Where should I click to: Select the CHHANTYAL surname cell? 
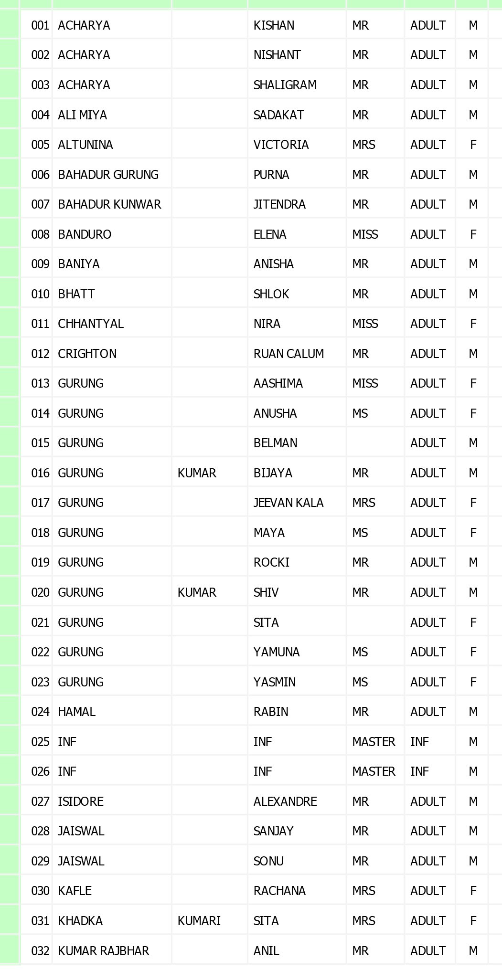(x=91, y=324)
